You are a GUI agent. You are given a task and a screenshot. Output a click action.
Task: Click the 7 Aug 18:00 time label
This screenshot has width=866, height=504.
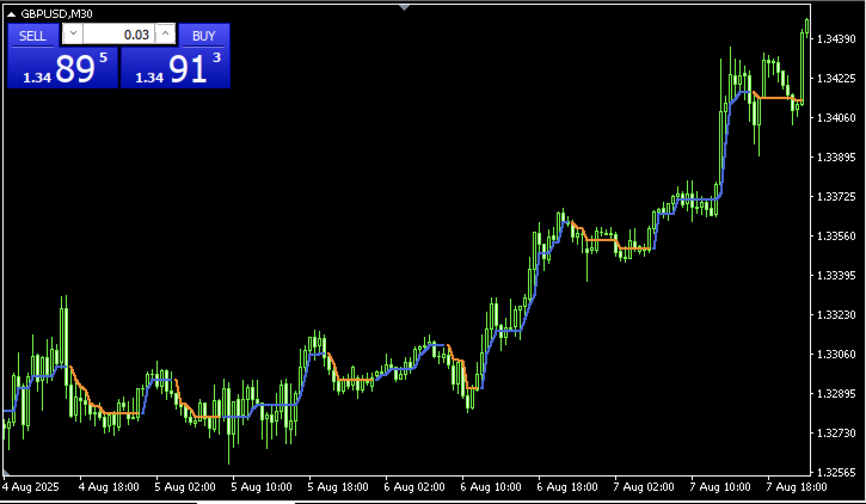[x=797, y=487]
